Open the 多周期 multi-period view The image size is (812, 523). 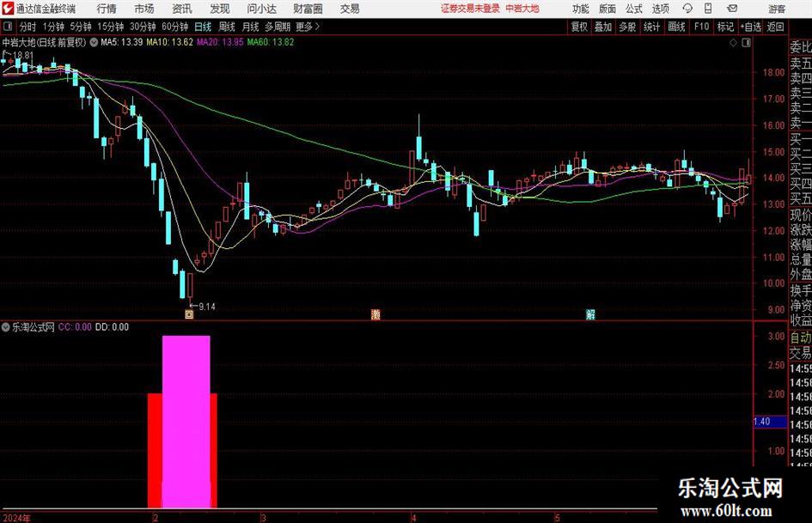[x=278, y=27]
